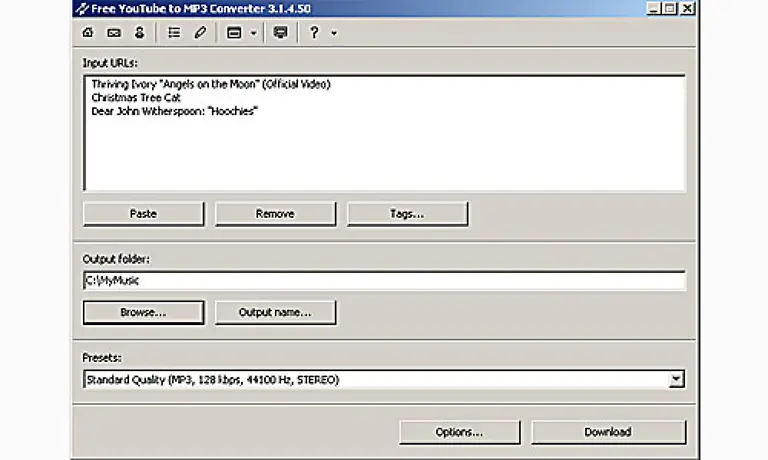Click the window panel icon in the toolbar

tap(234, 33)
